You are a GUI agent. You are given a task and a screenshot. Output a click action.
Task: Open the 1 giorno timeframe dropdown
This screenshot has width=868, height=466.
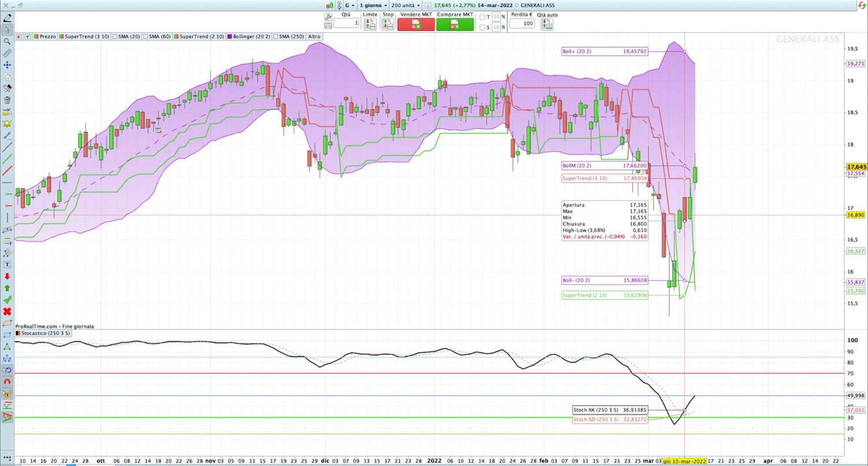click(x=373, y=5)
